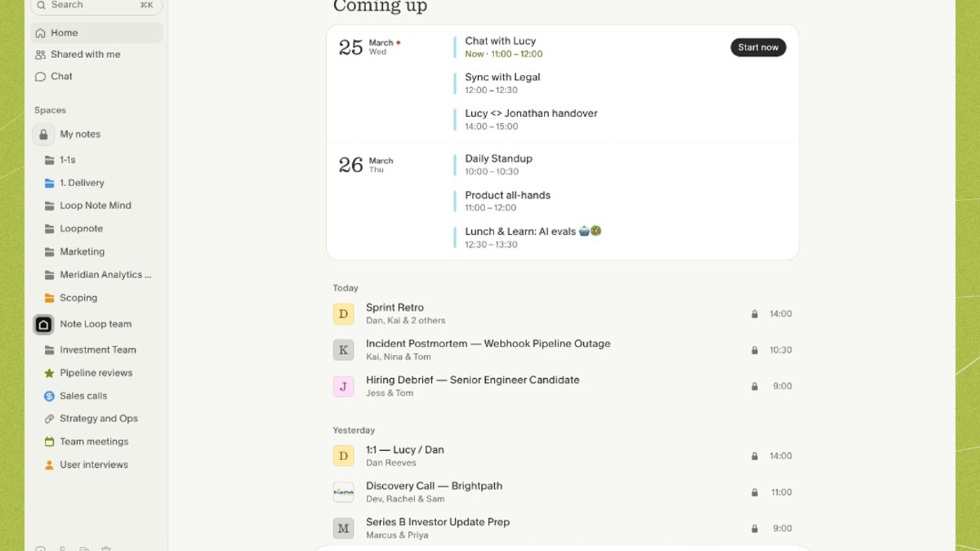
Task: Open the Loop Note Mind folder
Action: [97, 206]
